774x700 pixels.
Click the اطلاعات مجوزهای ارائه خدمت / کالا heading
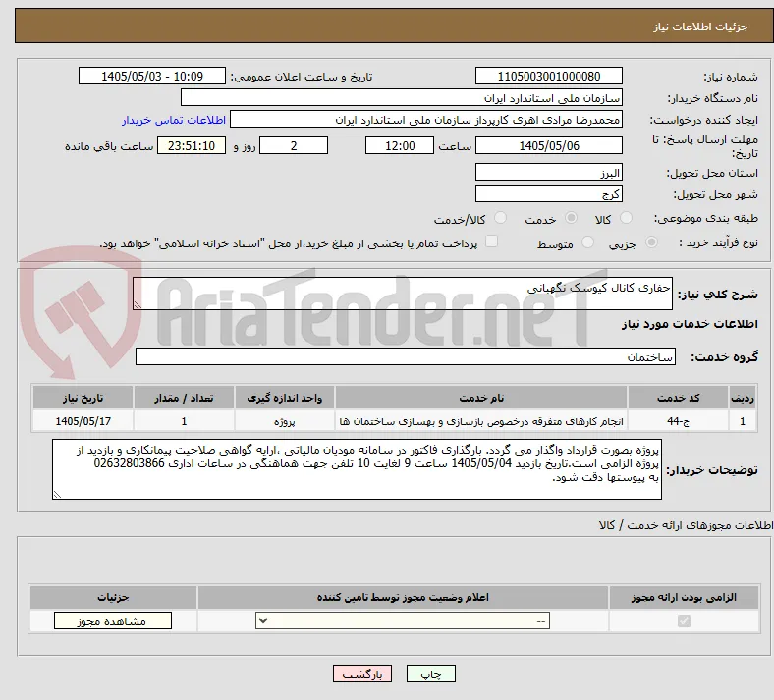[x=687, y=525]
